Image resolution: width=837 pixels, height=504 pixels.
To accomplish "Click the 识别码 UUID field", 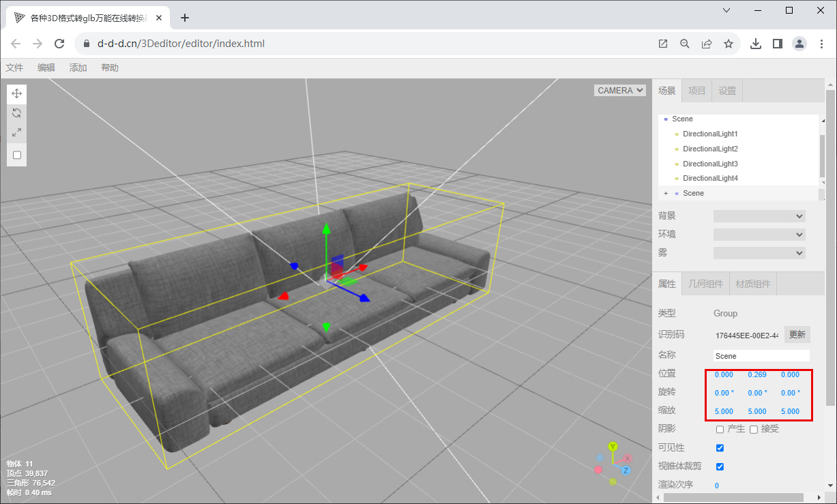I will [747, 335].
